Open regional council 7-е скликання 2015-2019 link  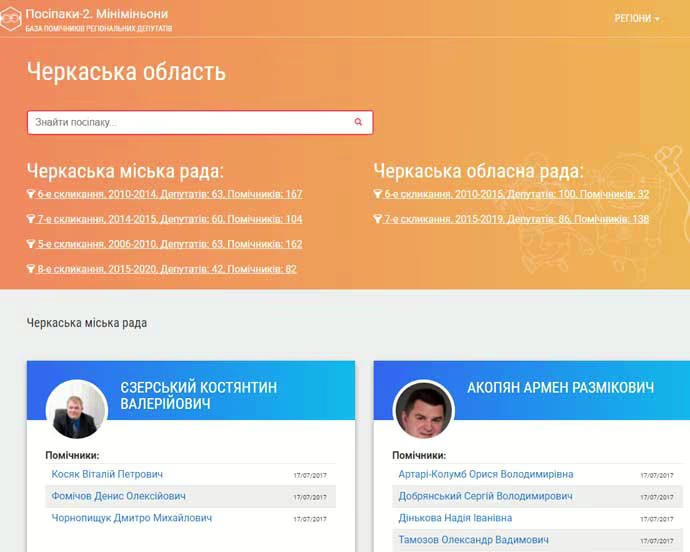(516, 219)
